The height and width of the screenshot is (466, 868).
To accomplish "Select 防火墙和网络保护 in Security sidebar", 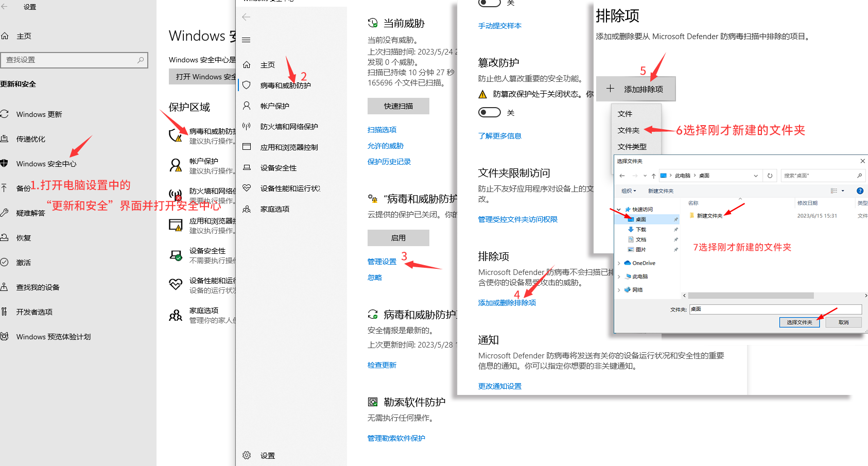I will click(289, 127).
